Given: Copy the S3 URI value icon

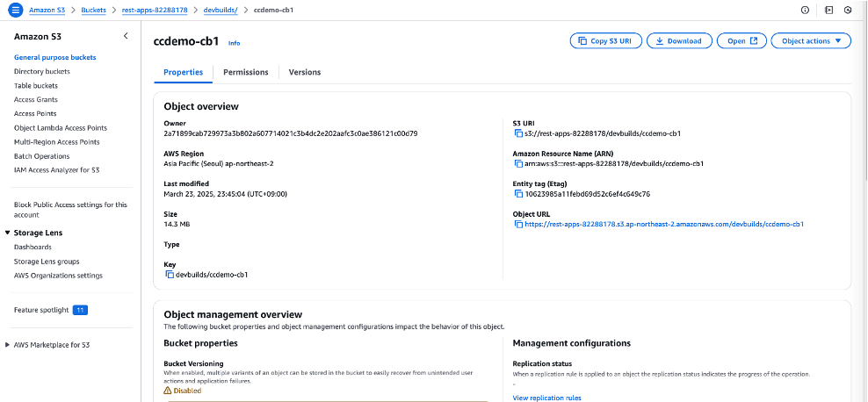Looking at the screenshot, I should coord(518,133).
